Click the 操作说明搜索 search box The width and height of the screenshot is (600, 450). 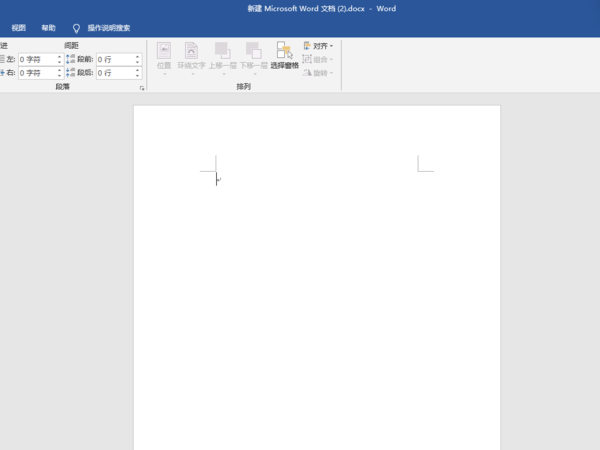tap(109, 28)
